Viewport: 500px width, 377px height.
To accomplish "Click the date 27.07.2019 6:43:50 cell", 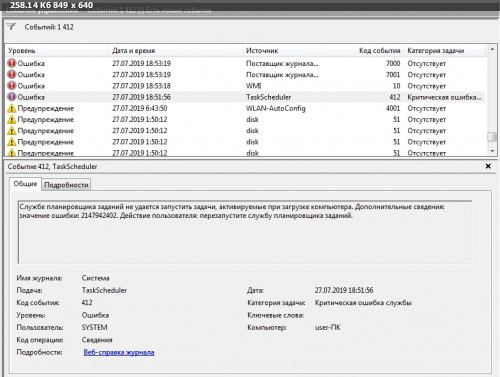I will point(140,108).
